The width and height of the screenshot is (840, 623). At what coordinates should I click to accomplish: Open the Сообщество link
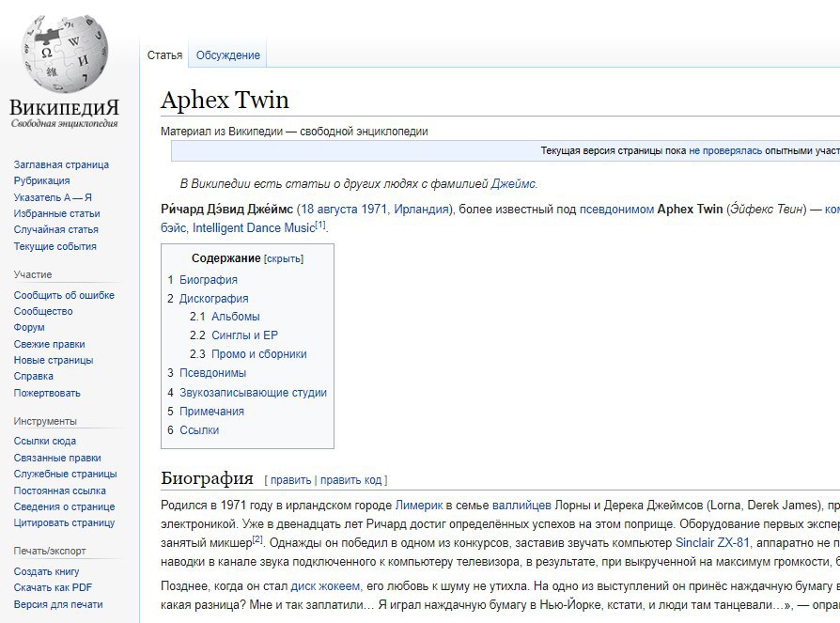tap(43, 311)
